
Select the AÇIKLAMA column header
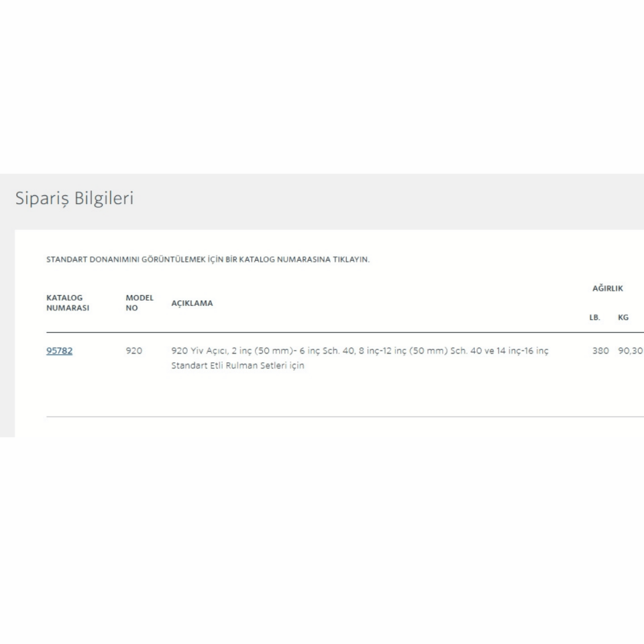pyautogui.click(x=192, y=303)
